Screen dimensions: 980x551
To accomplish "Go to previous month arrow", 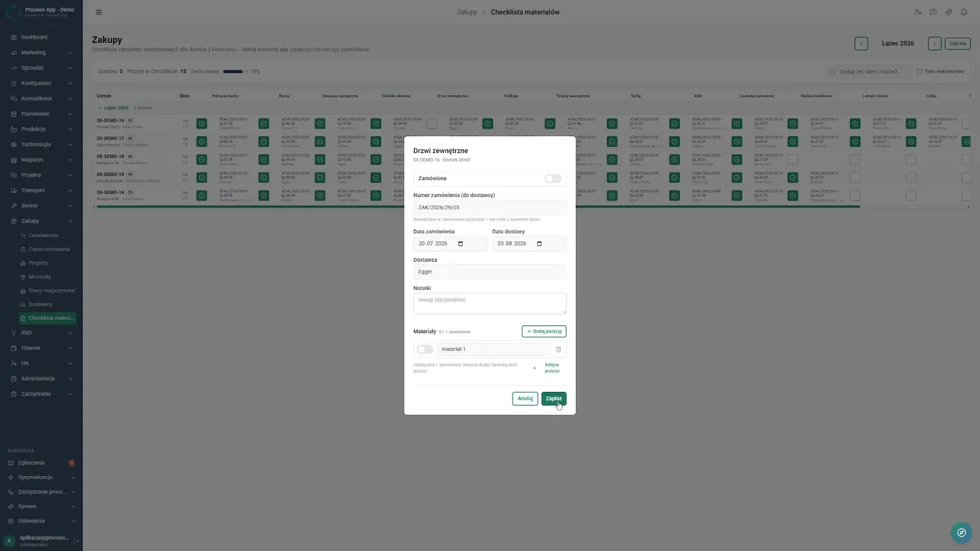I will tap(862, 44).
